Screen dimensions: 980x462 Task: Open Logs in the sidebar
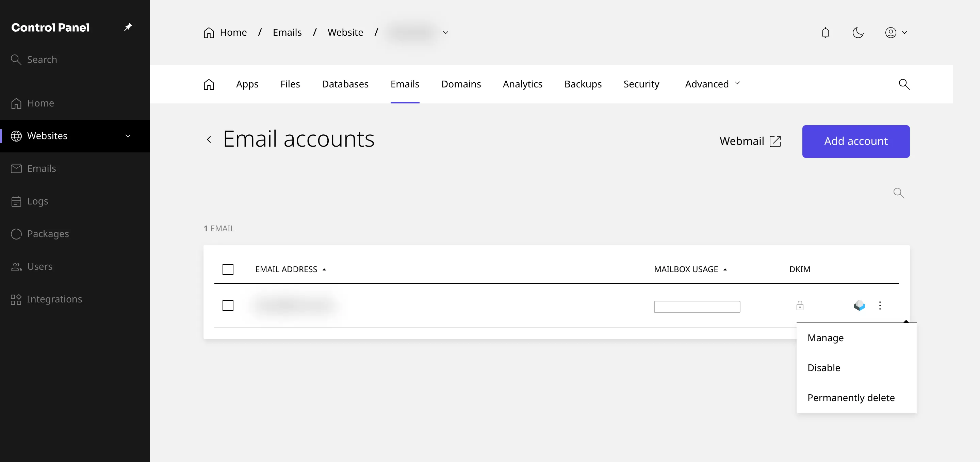click(x=75, y=201)
